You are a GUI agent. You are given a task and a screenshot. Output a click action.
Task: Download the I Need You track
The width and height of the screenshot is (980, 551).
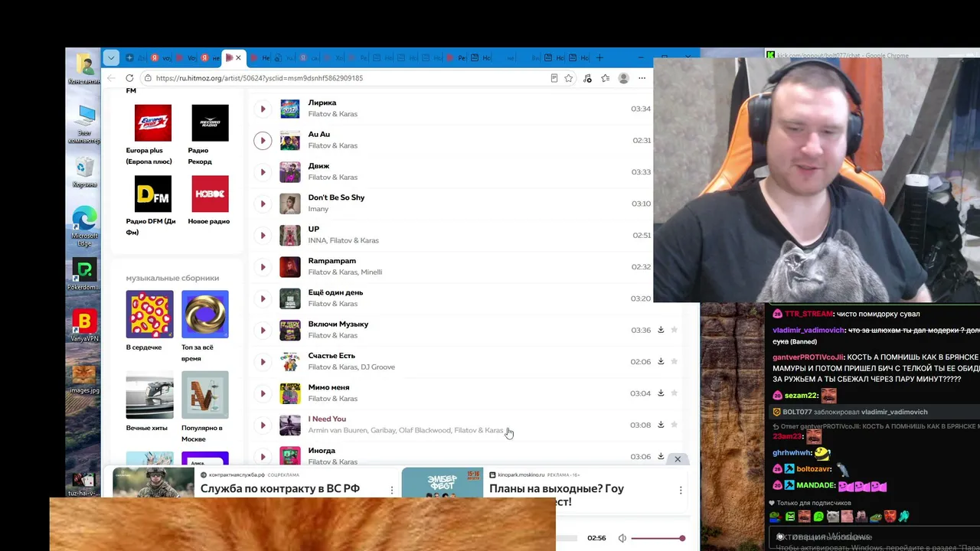(661, 425)
